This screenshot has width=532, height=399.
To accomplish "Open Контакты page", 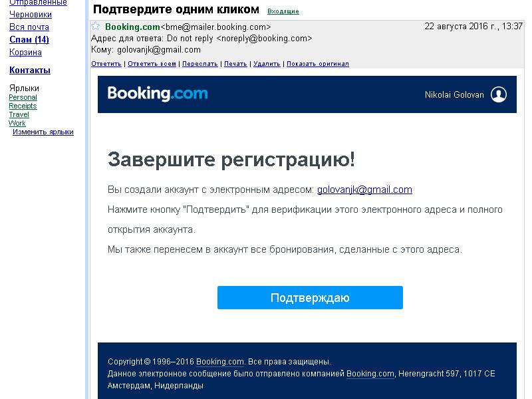I will point(30,70).
